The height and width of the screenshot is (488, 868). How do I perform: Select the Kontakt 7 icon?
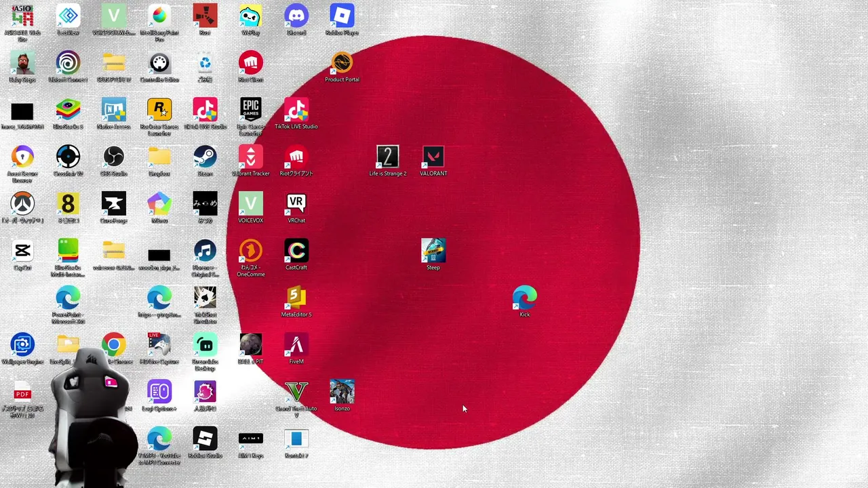click(x=296, y=439)
